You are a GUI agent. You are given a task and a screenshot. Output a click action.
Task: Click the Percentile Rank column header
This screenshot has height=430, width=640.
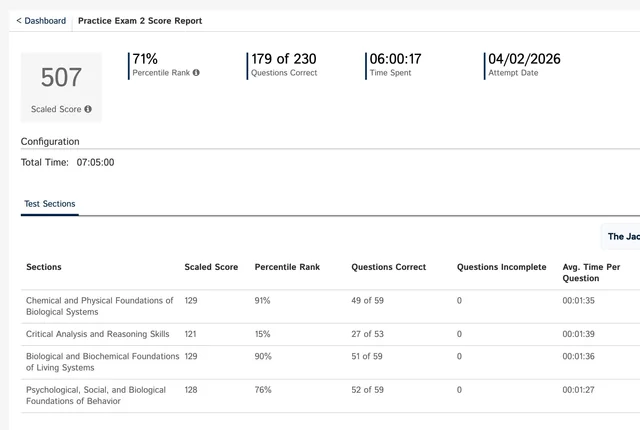pos(287,267)
